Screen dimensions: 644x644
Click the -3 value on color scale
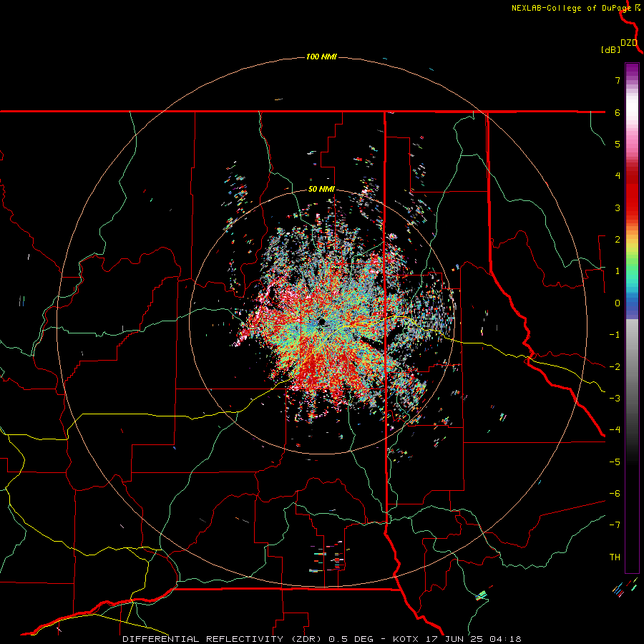point(615,398)
